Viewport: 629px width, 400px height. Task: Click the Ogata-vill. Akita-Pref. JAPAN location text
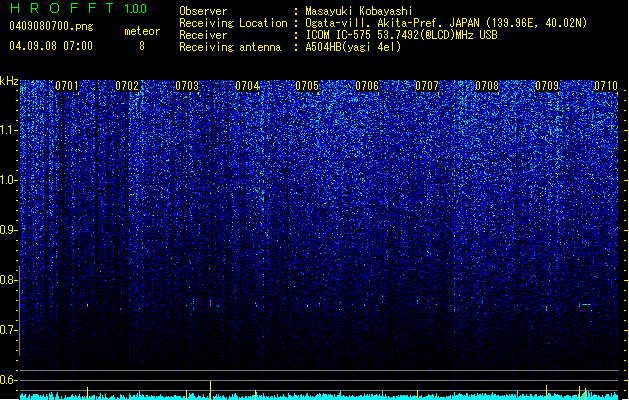pyautogui.click(x=446, y=23)
